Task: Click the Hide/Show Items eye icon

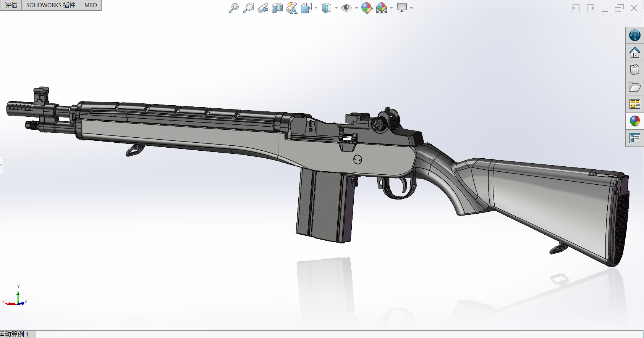Action: (346, 8)
